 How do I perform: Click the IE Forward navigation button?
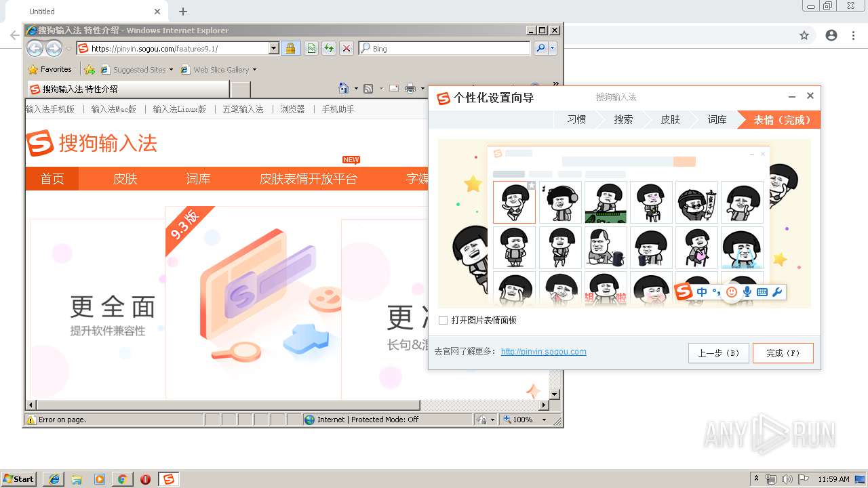click(54, 48)
